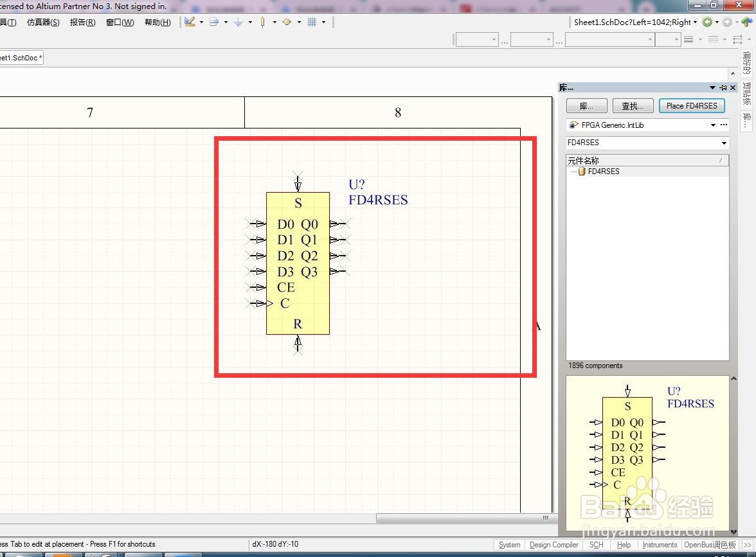
Task: Open the 库... side panel tab
Action: 747,121
